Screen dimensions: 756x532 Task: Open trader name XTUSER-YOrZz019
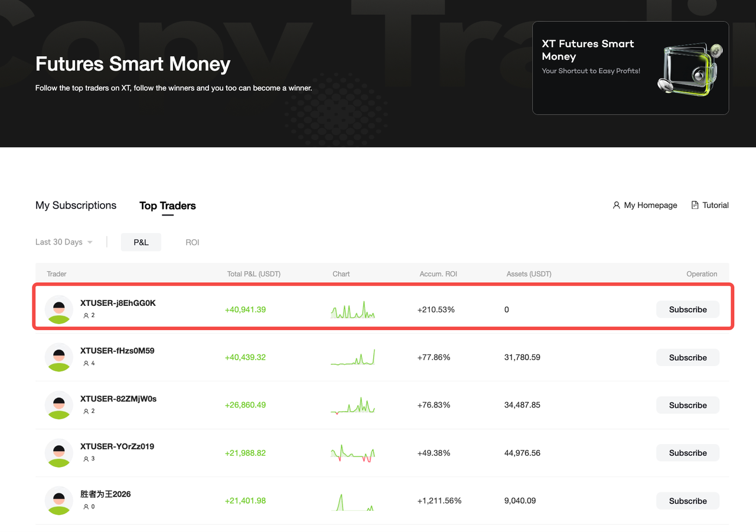[118, 446]
